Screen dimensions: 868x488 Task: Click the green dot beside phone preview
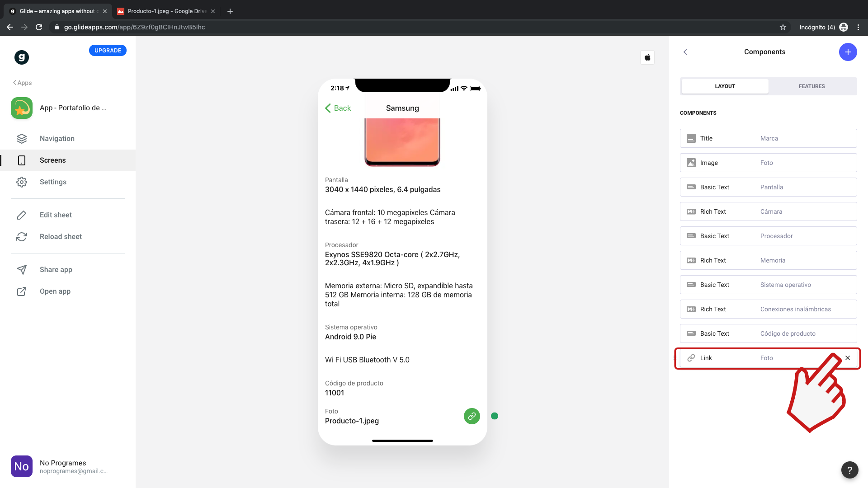coord(495,416)
